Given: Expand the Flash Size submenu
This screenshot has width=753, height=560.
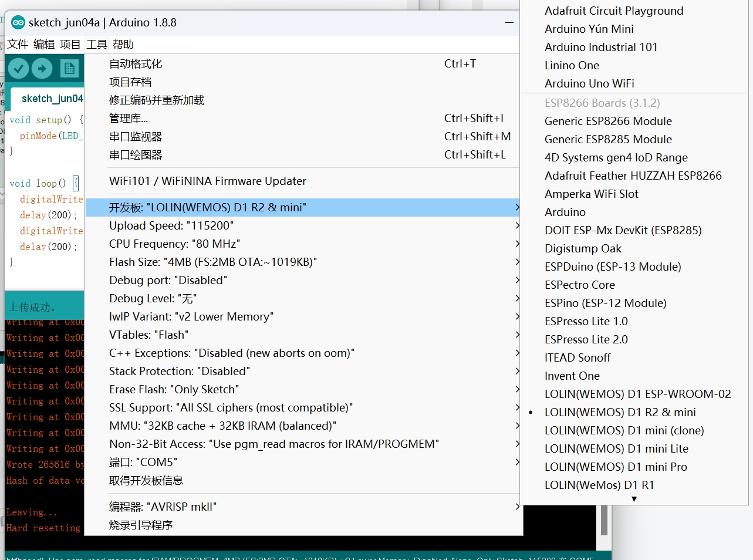Looking at the screenshot, I should coord(303,262).
